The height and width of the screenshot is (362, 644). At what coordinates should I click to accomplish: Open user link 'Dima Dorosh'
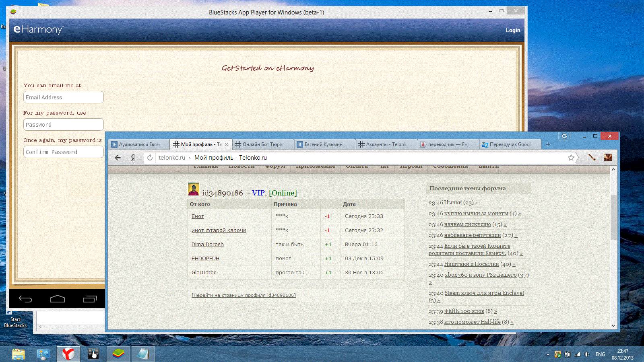coord(208,245)
